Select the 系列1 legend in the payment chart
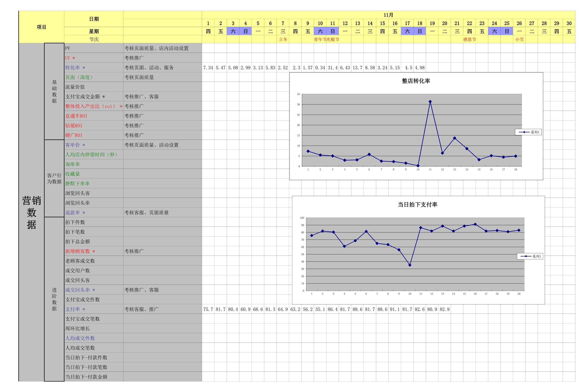The height and width of the screenshot is (392, 585). click(530, 256)
